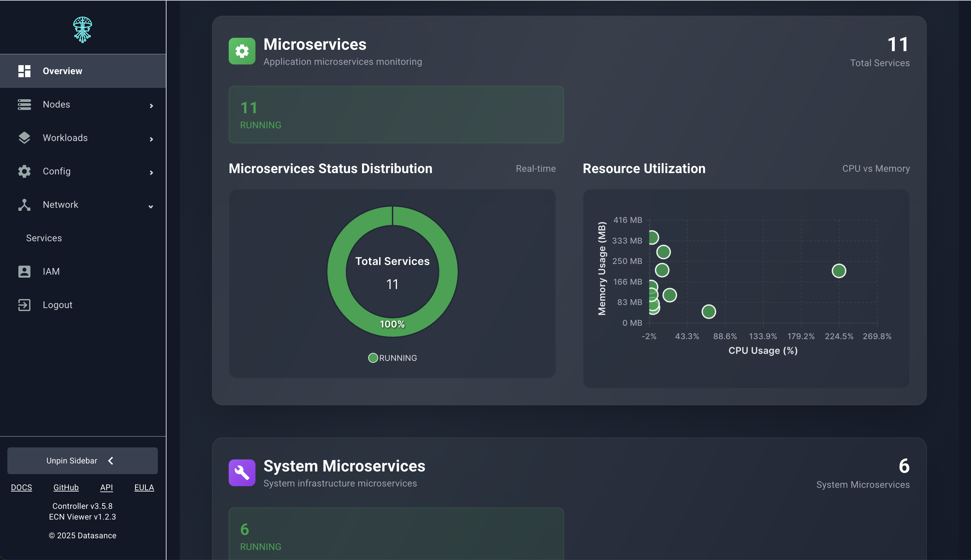
Task: Click the Config gear icon
Action: [24, 171]
